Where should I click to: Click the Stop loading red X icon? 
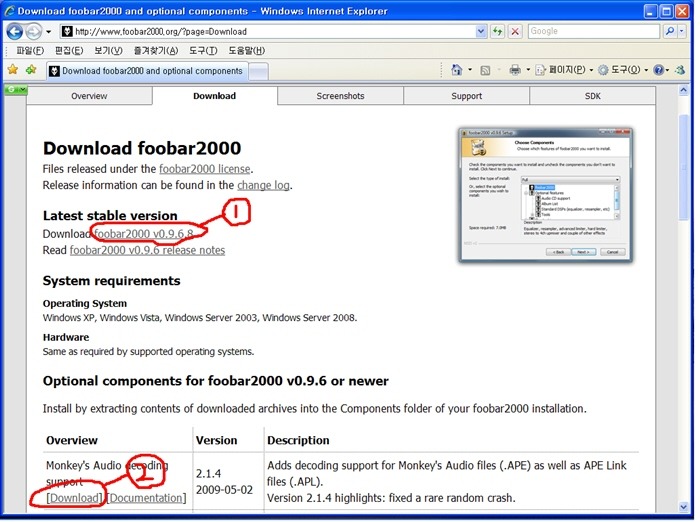tap(515, 31)
